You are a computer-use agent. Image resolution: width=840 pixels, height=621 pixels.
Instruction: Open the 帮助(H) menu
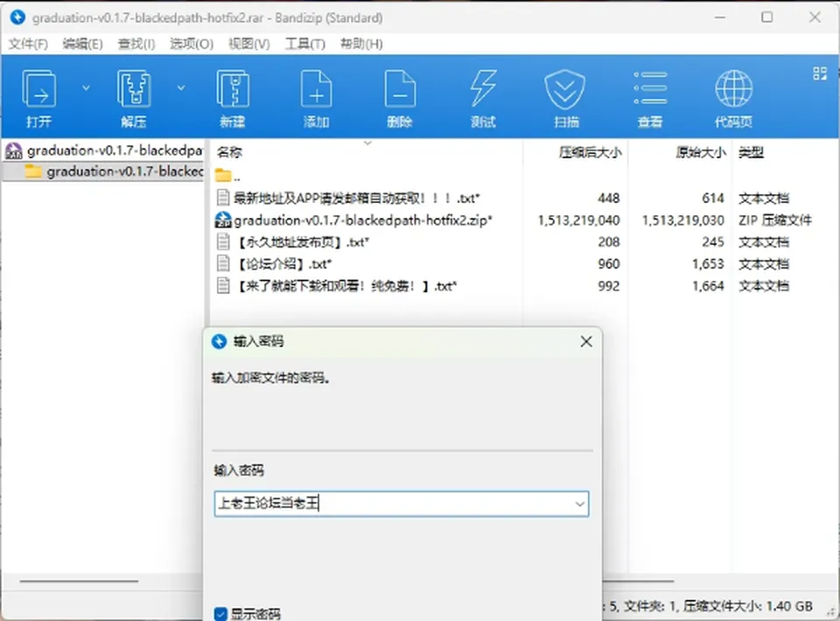(361, 44)
